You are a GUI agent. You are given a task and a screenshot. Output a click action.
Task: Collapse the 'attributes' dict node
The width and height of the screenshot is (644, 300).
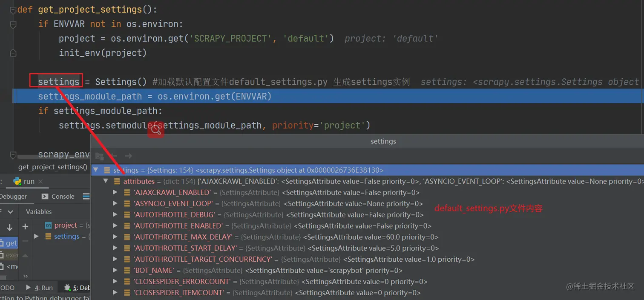(x=106, y=181)
